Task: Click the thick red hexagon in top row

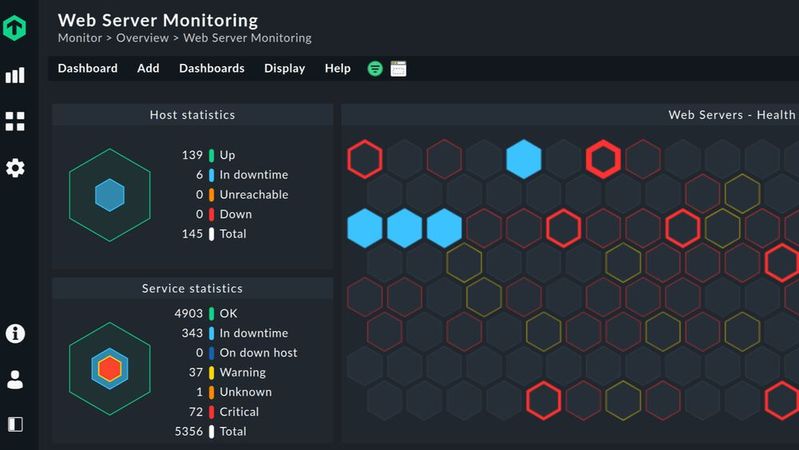Action: click(603, 159)
